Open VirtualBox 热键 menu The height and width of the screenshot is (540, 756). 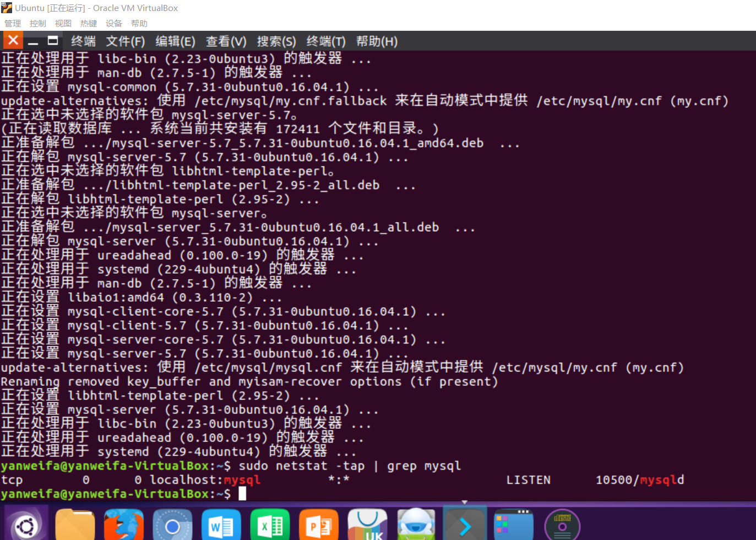(89, 23)
